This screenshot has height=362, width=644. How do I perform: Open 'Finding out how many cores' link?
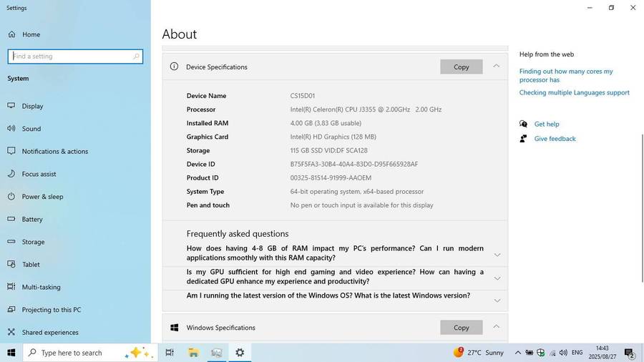pyautogui.click(x=565, y=76)
